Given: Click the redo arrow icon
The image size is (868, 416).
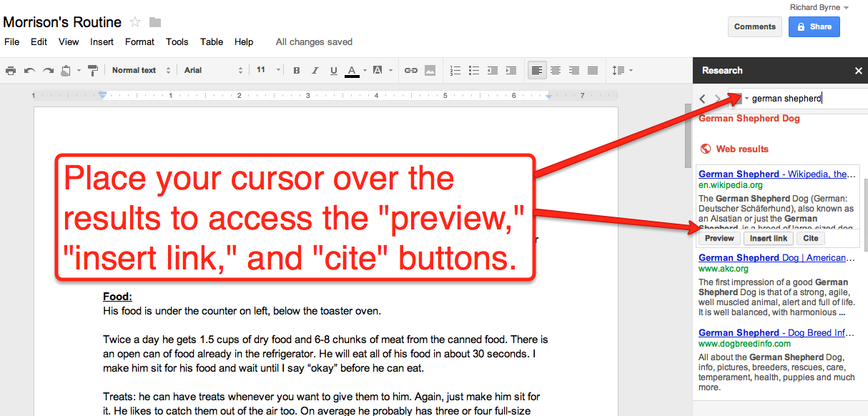Looking at the screenshot, I should pyautogui.click(x=48, y=70).
